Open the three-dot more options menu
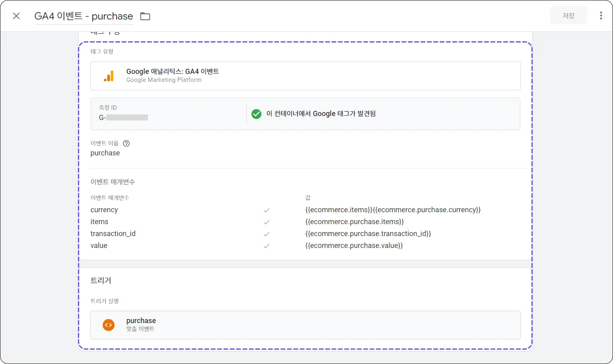Image resolution: width=613 pixels, height=364 pixels. pos(601,15)
